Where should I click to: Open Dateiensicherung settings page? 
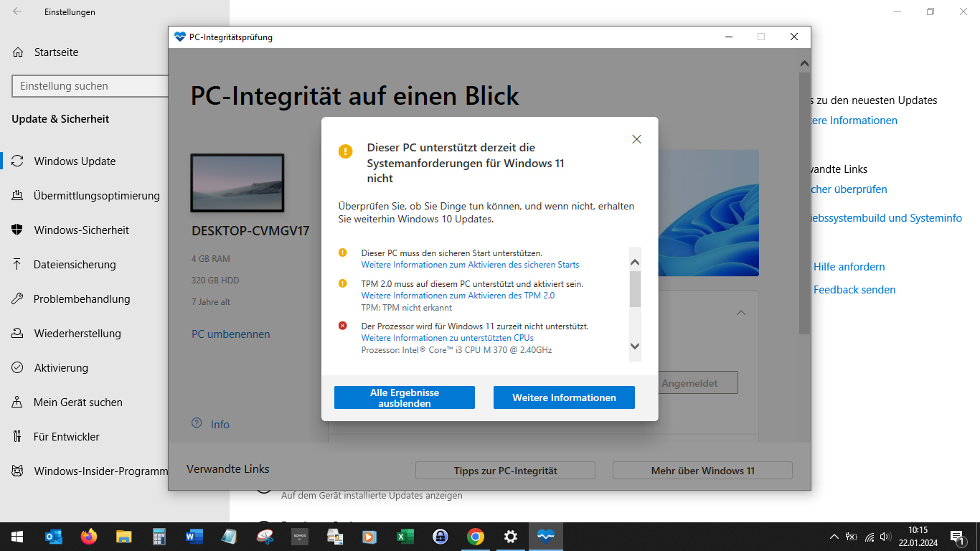tap(75, 265)
